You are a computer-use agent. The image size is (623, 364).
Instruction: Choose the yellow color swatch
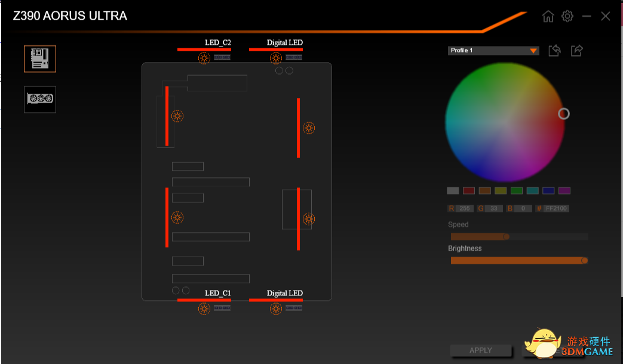(x=501, y=190)
